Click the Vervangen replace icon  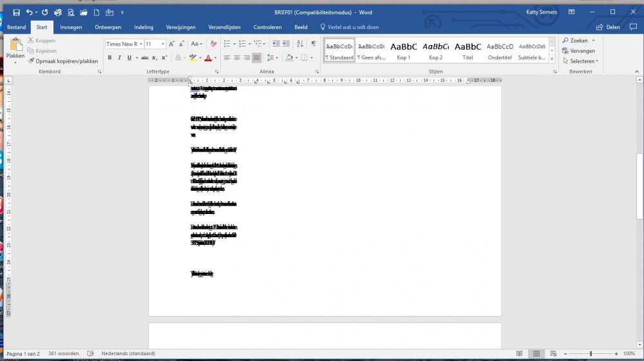pyautogui.click(x=578, y=51)
